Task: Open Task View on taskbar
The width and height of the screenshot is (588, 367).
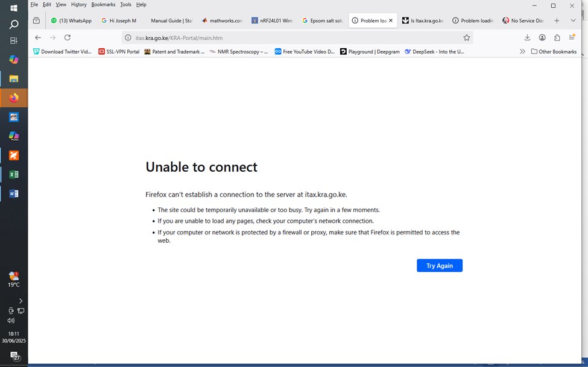Action: click(14, 40)
